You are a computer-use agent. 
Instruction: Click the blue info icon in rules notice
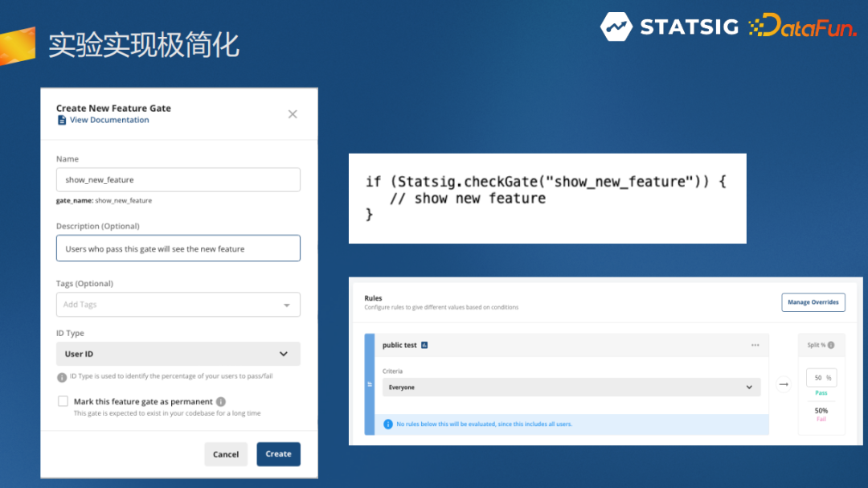point(388,424)
